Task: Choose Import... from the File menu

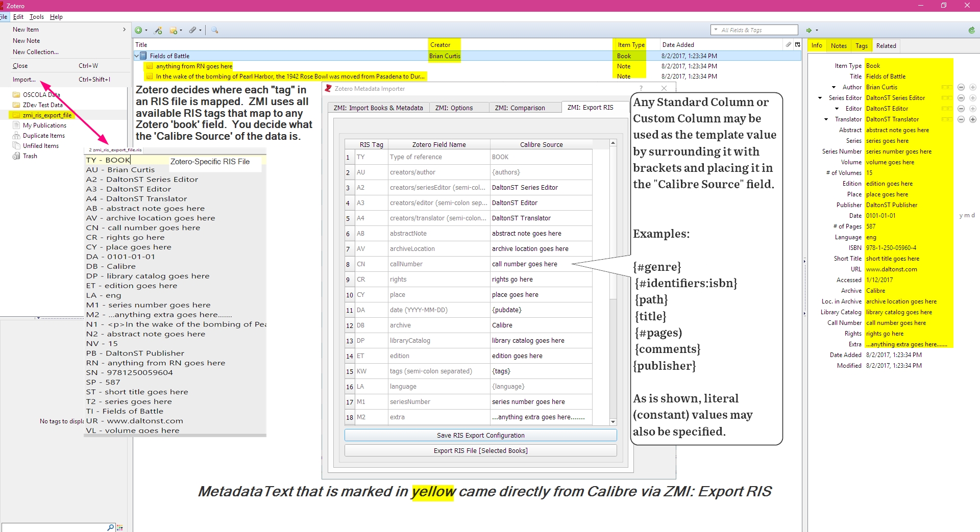Action: point(24,80)
